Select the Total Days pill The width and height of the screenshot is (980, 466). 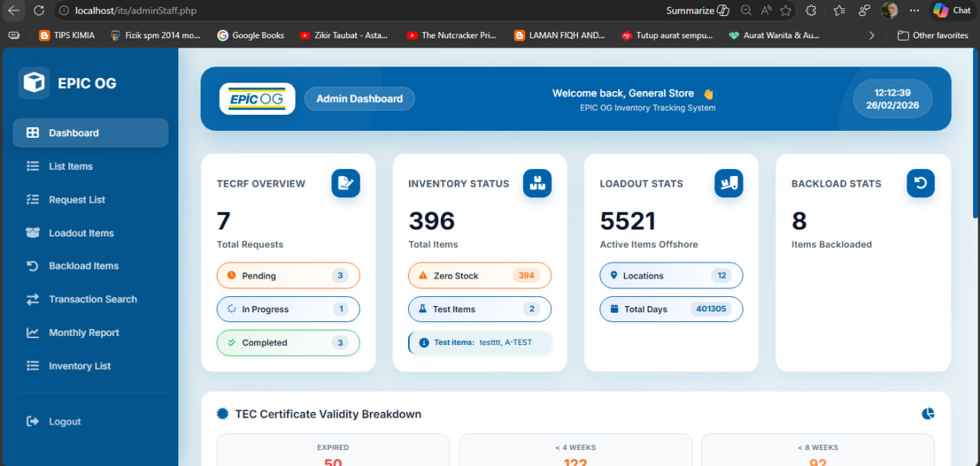671,309
